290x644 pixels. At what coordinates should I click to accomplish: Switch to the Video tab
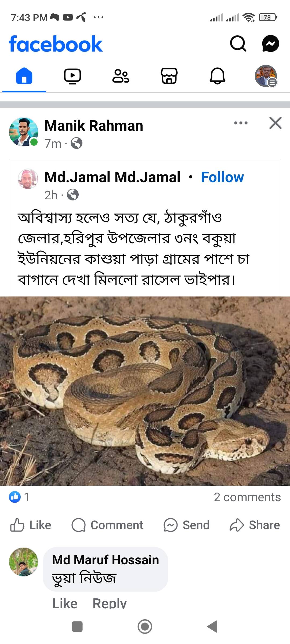tap(73, 76)
